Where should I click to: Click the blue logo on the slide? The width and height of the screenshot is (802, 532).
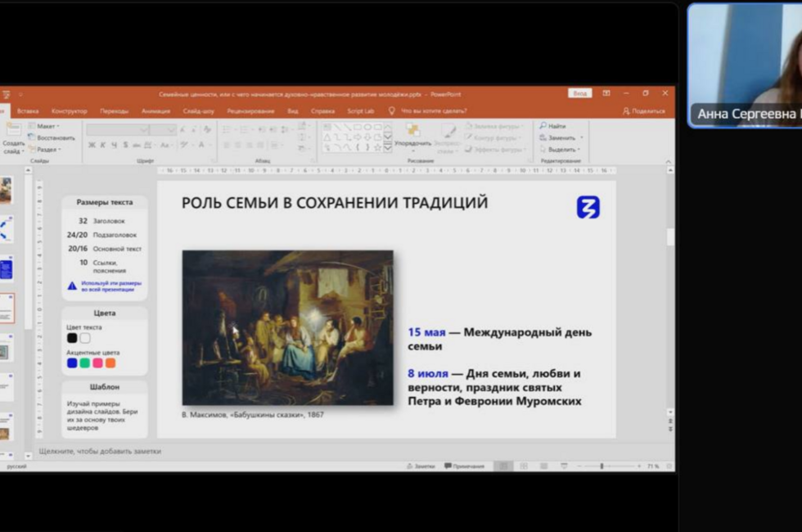[x=588, y=207]
